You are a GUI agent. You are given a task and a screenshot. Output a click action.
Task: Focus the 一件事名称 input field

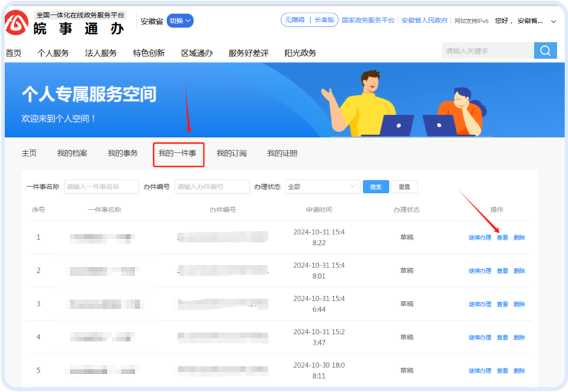coord(101,187)
